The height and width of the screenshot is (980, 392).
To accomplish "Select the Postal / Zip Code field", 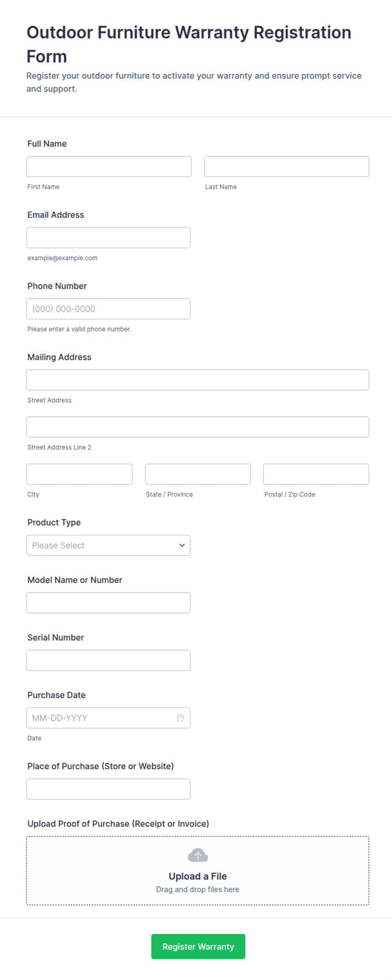I will [x=316, y=474].
